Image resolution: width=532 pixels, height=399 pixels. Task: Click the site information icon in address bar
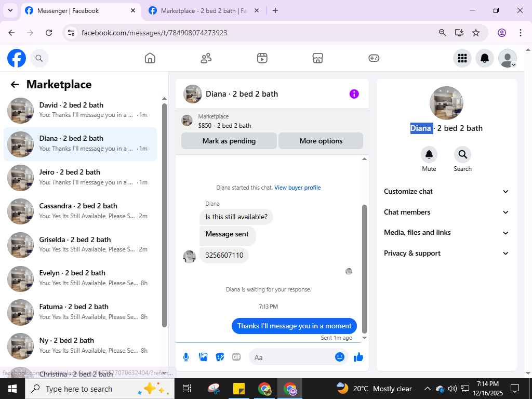click(71, 33)
